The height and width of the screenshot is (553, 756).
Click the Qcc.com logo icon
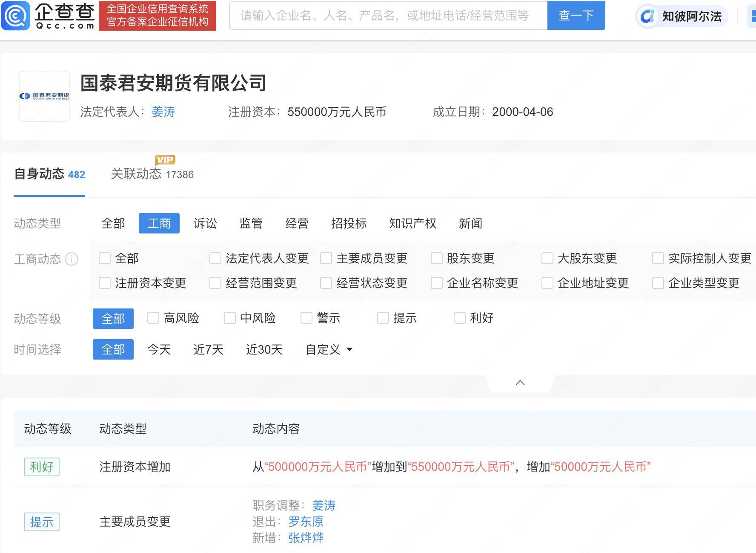(16, 15)
